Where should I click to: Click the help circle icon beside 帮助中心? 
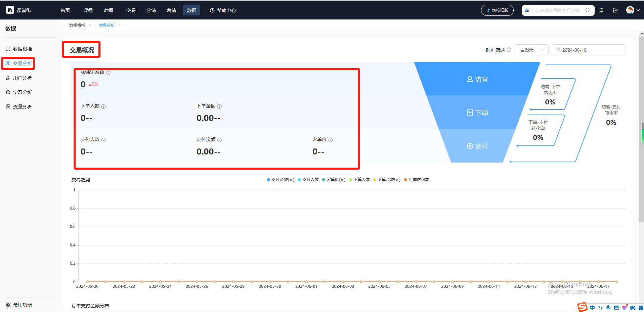click(x=212, y=10)
